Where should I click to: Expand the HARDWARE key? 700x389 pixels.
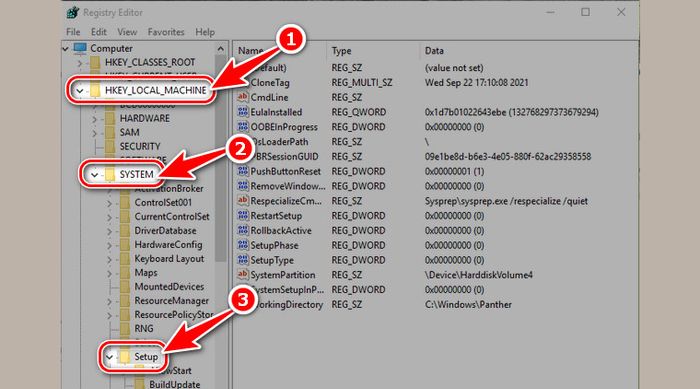click(x=95, y=119)
